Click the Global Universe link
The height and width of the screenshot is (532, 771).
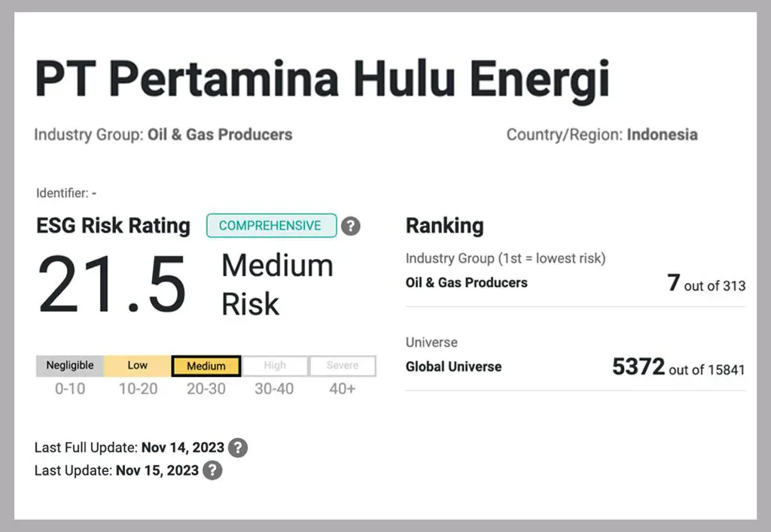[453, 366]
